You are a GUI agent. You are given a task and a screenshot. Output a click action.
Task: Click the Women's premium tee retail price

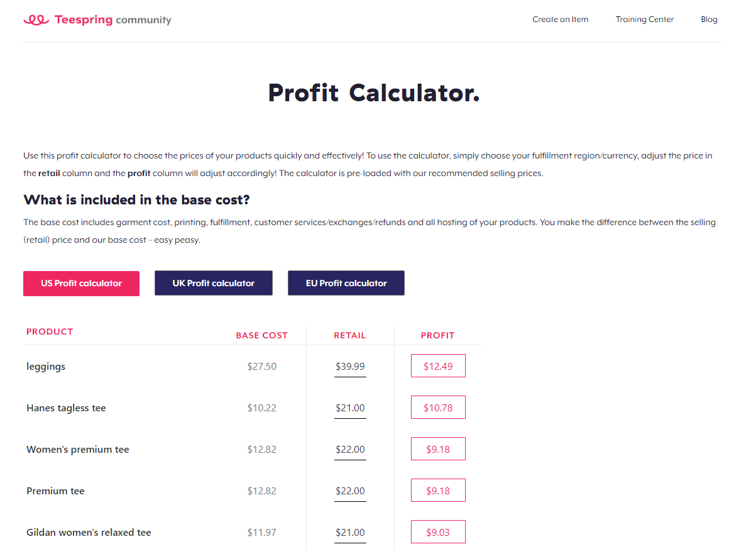click(x=350, y=449)
